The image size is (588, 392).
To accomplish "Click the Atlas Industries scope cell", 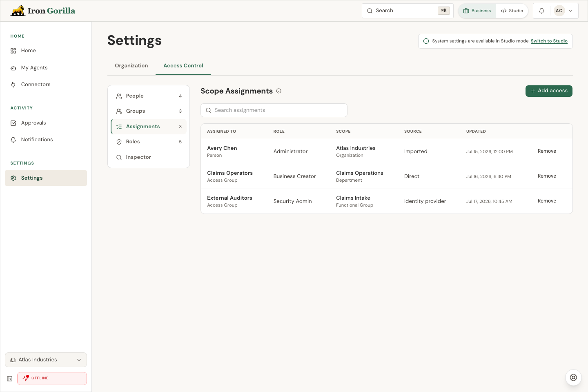I will coord(356,151).
